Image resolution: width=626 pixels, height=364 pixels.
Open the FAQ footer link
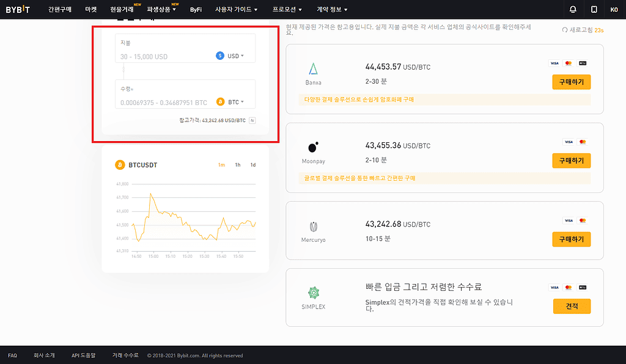pyautogui.click(x=12, y=355)
